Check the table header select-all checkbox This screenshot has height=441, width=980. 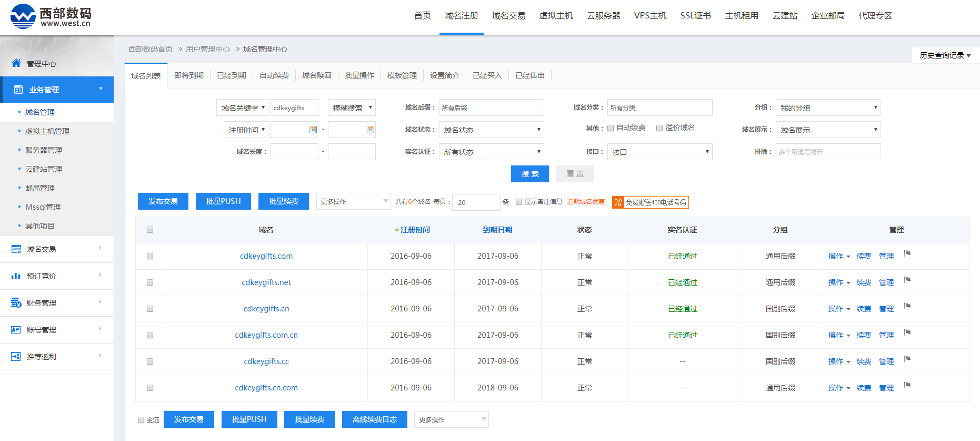tap(150, 230)
